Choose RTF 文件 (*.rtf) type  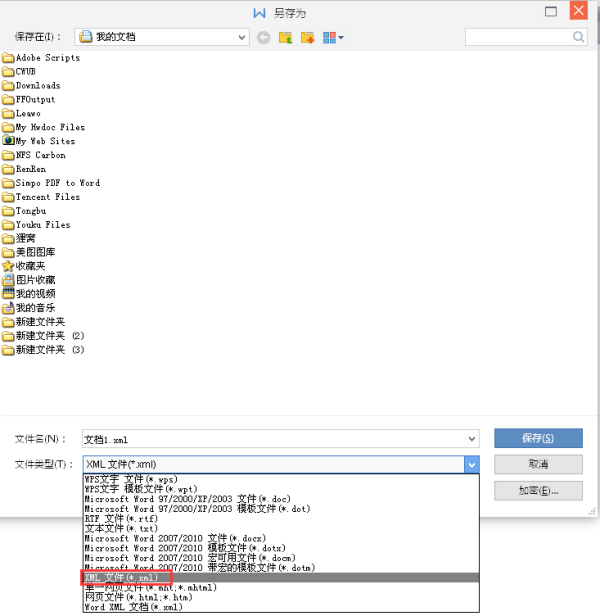click(281, 519)
